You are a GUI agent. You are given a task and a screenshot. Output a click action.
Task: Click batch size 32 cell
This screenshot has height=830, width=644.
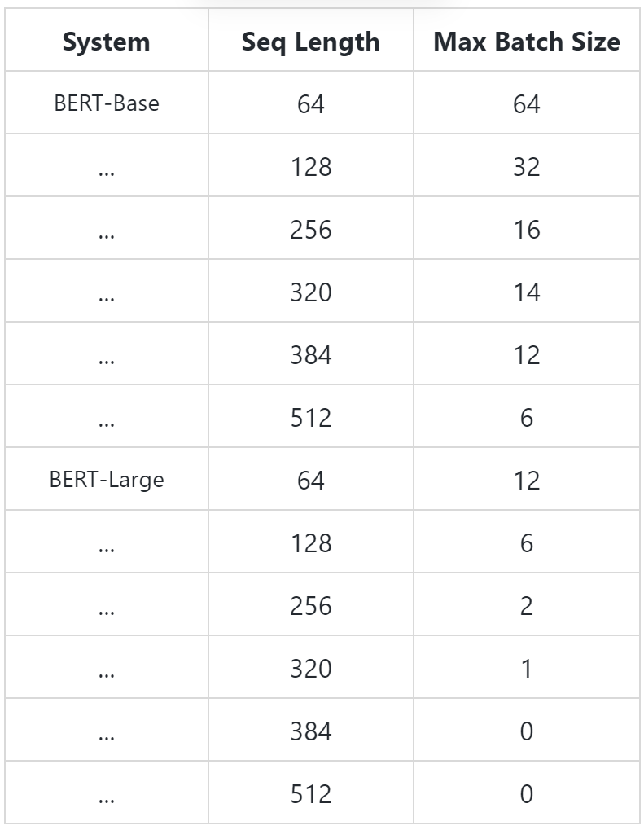point(527,167)
